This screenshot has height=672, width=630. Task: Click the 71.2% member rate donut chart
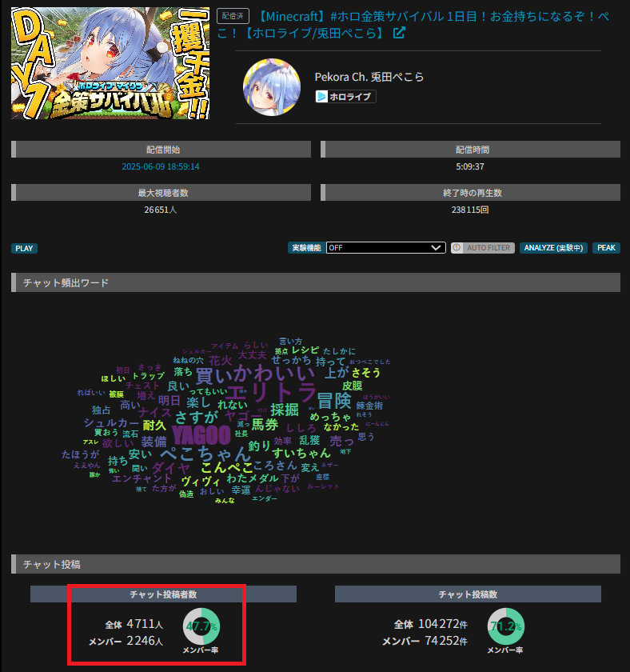(x=506, y=626)
